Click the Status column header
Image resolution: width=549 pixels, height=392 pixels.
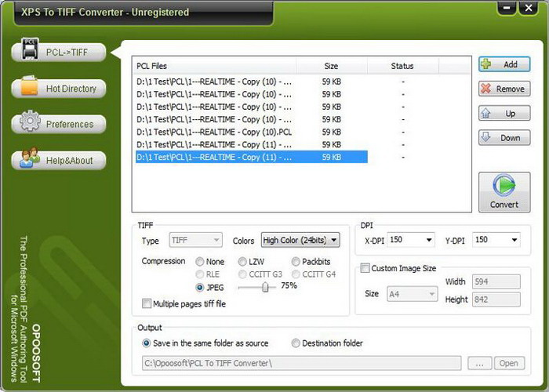402,66
